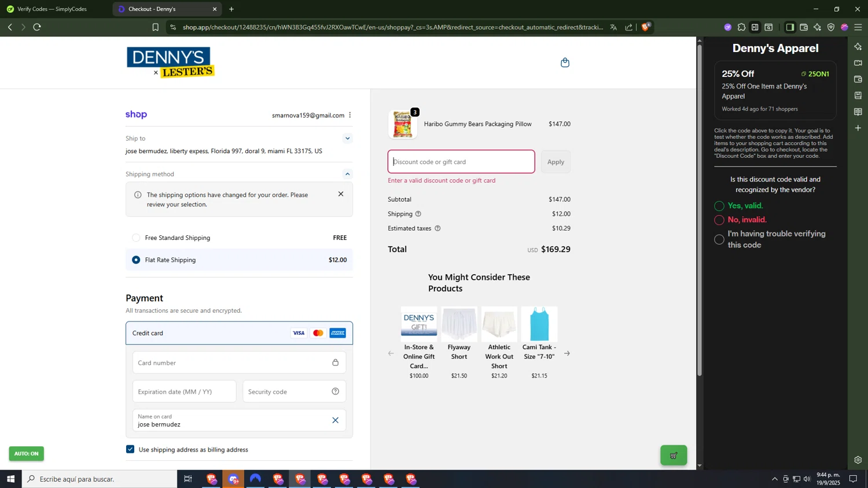Open the Leo AI sparkle toolbar icon
Screen dimensions: 868x488
pos(817,27)
